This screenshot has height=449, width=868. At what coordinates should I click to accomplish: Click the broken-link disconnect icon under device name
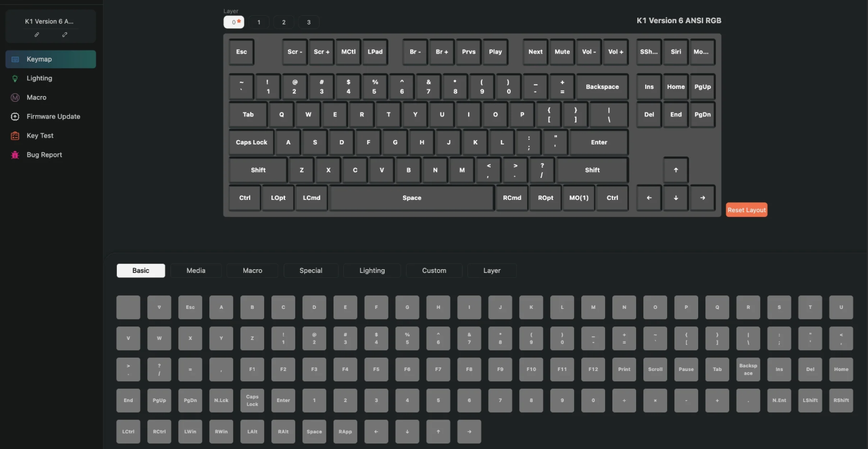65,35
